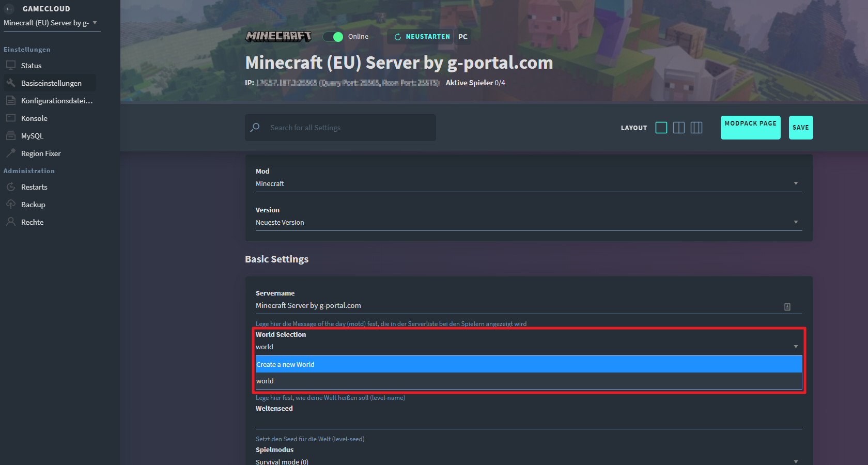Click the MySQL database icon
This screenshot has width=868, height=465.
point(11,135)
